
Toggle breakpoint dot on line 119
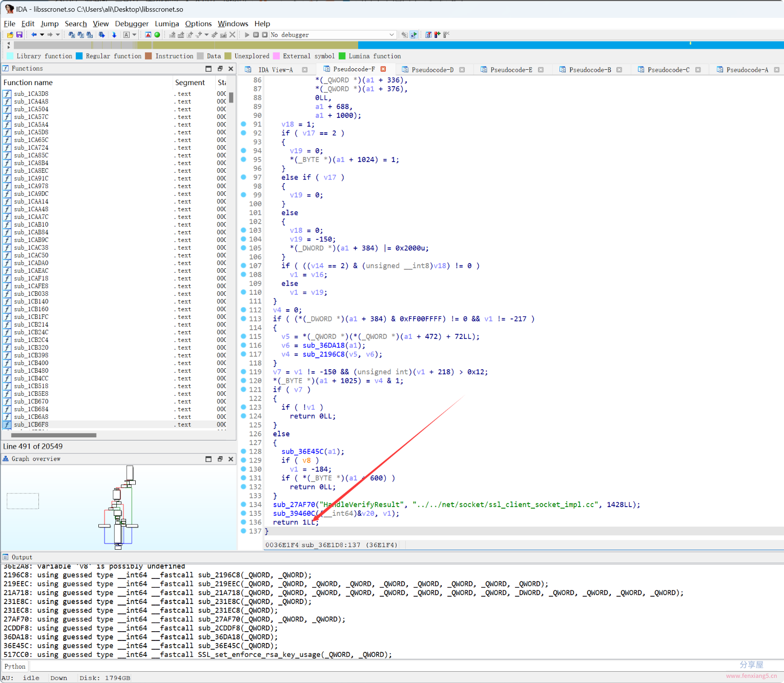click(x=243, y=372)
